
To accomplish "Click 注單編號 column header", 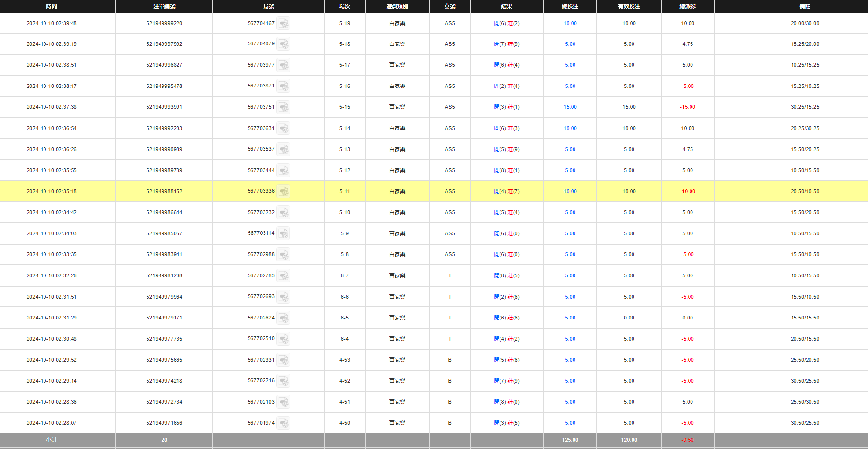I will (164, 6).
